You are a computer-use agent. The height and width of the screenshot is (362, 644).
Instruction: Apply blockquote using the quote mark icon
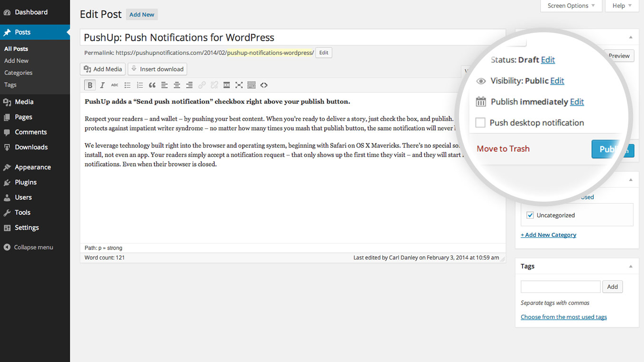click(x=152, y=85)
